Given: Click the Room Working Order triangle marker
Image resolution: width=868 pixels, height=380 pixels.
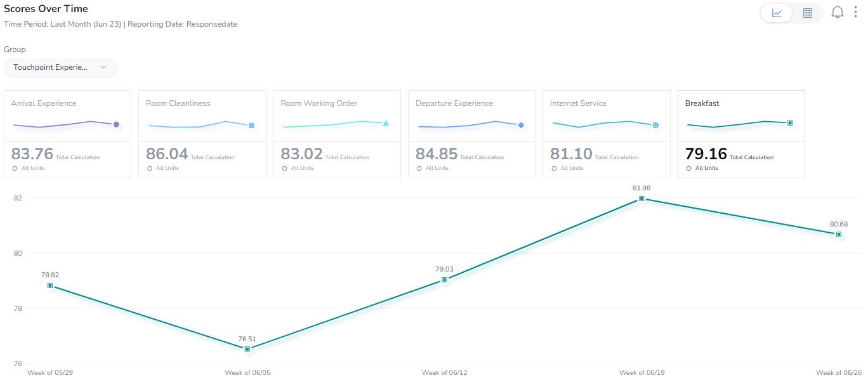Looking at the screenshot, I should [386, 123].
